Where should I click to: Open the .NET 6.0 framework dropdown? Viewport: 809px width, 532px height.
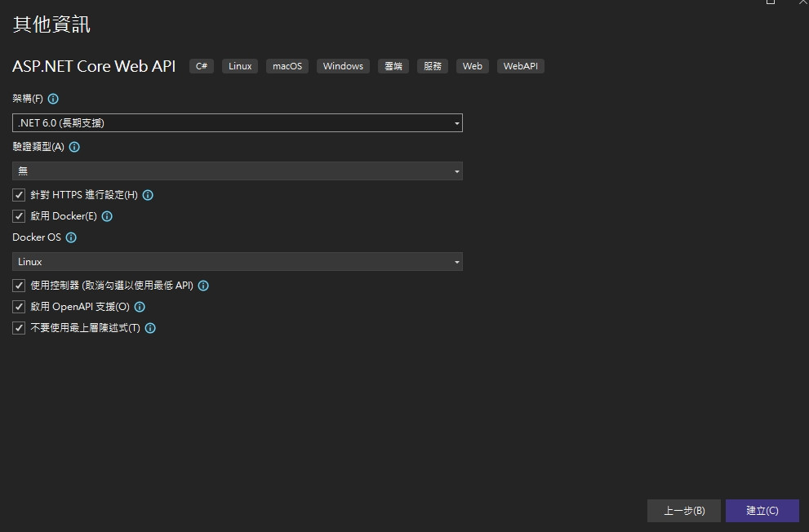[x=238, y=122]
